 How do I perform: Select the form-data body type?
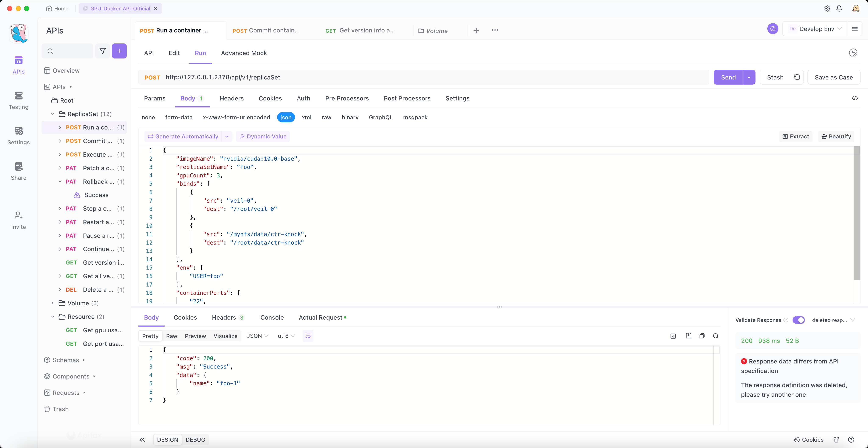(x=179, y=117)
